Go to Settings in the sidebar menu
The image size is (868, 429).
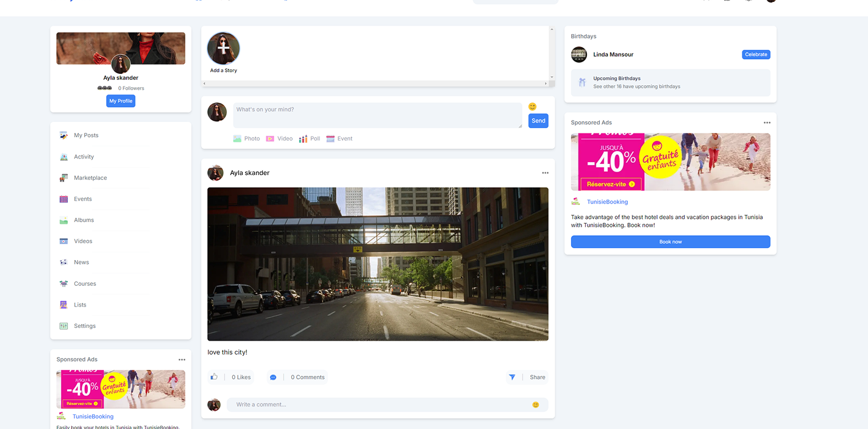(x=85, y=326)
